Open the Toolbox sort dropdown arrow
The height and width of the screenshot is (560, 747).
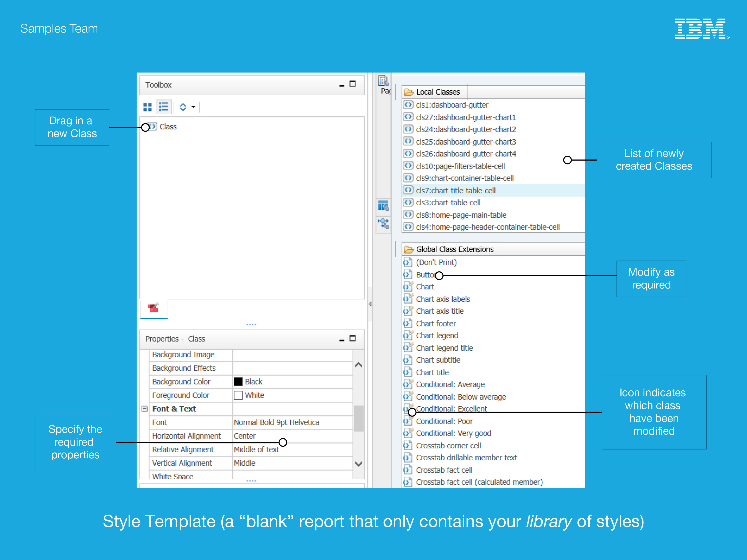[193, 107]
